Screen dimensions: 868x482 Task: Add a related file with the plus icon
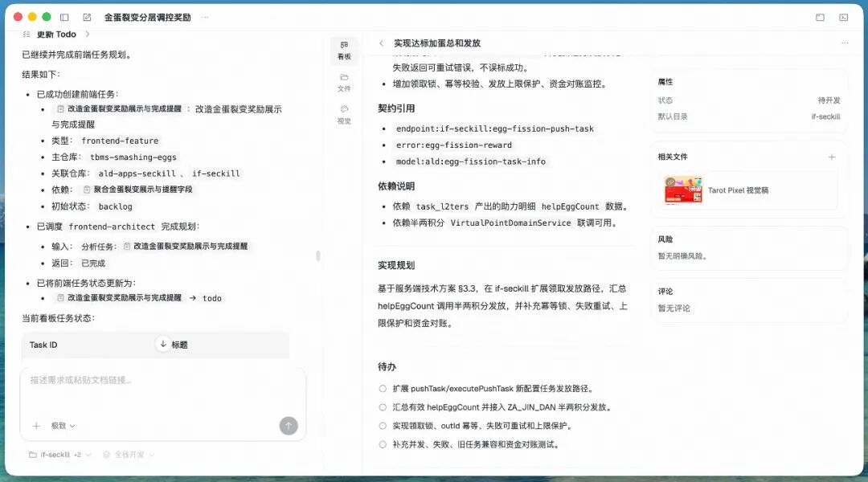point(832,157)
